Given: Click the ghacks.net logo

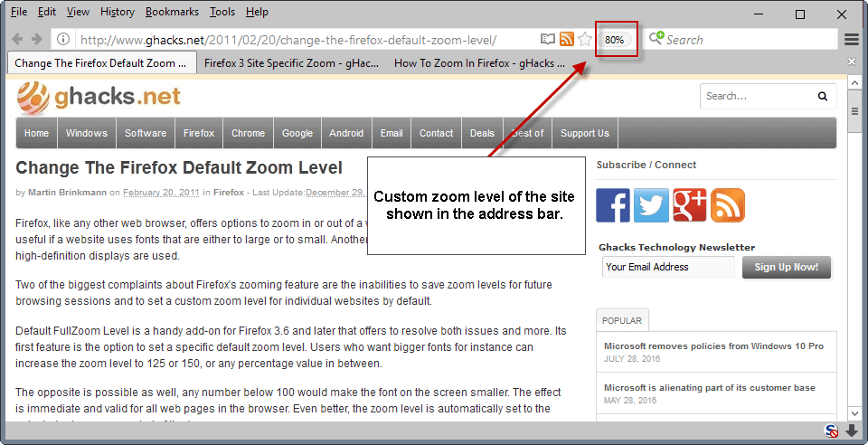Looking at the screenshot, I should click(x=99, y=98).
